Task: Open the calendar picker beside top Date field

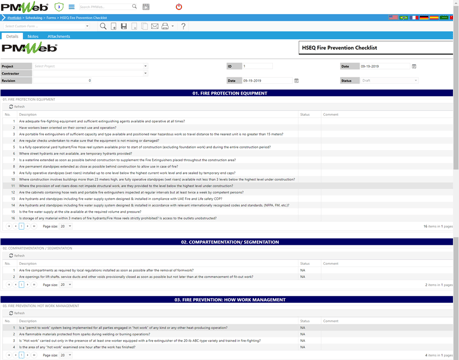Action: 414,66
